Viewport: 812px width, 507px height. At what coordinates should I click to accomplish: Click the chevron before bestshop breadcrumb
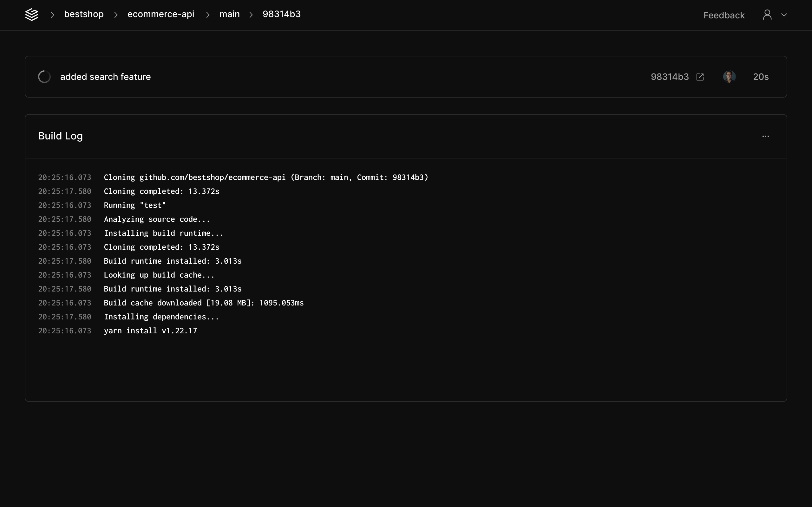(x=52, y=15)
